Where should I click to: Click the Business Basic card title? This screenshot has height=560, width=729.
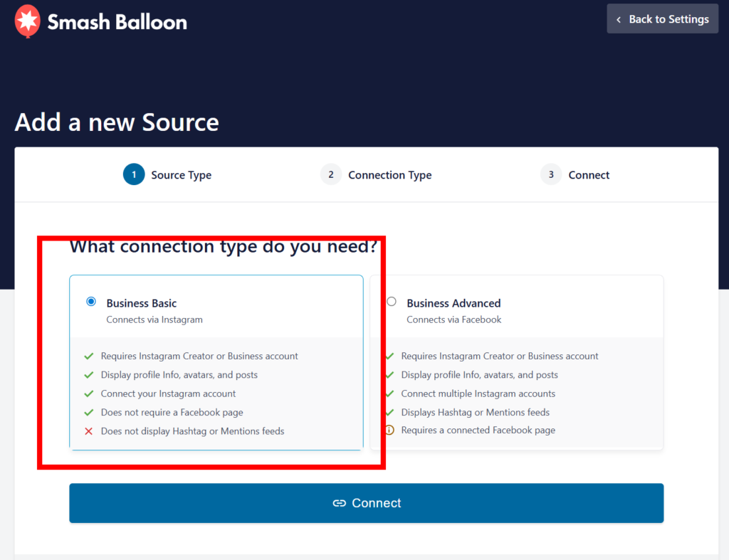coord(142,303)
